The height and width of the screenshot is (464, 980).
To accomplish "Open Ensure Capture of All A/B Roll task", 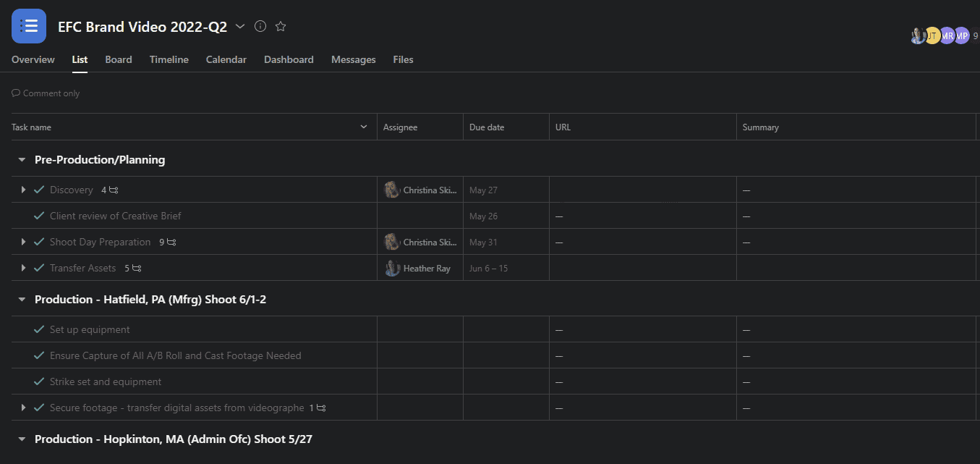I will 176,355.
